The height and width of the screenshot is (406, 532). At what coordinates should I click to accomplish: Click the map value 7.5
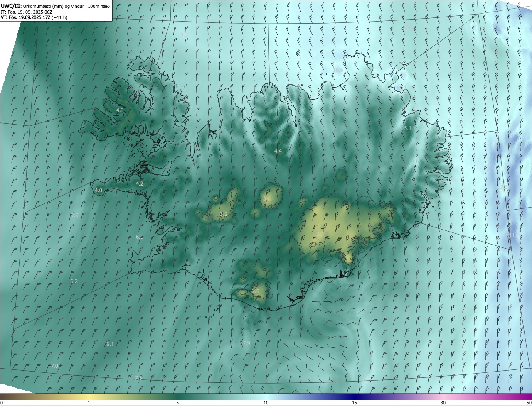(x=138, y=378)
